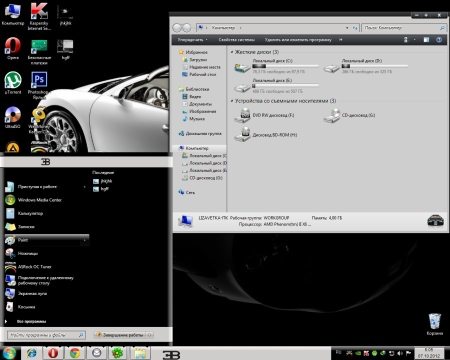Launch Калькулятор from Start menu

point(47,213)
